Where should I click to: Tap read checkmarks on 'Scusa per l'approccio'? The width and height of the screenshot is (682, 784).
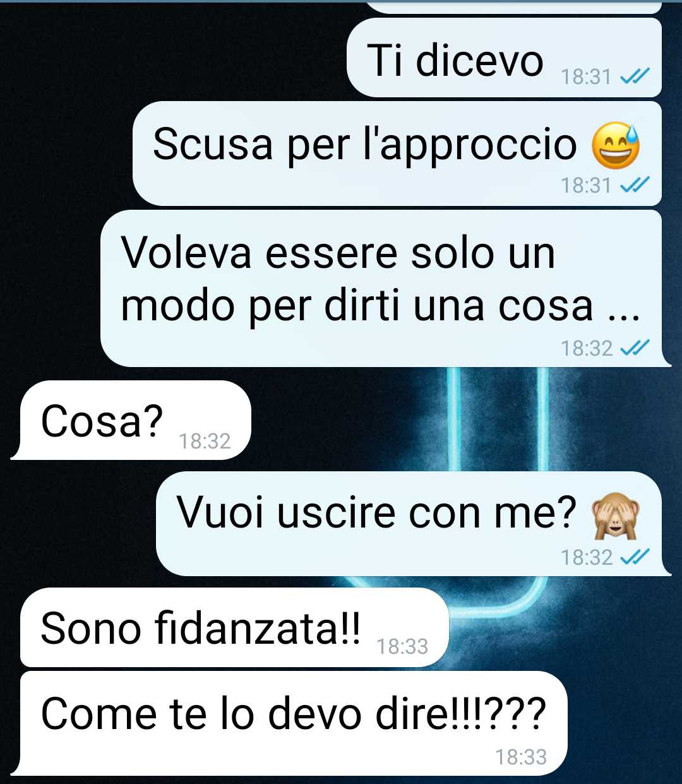tap(635, 185)
